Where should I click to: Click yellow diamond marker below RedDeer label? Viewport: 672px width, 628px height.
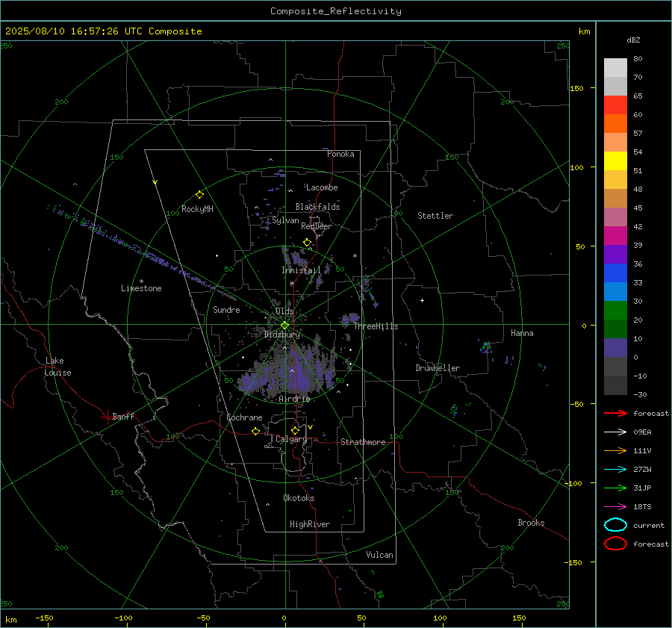tap(307, 243)
